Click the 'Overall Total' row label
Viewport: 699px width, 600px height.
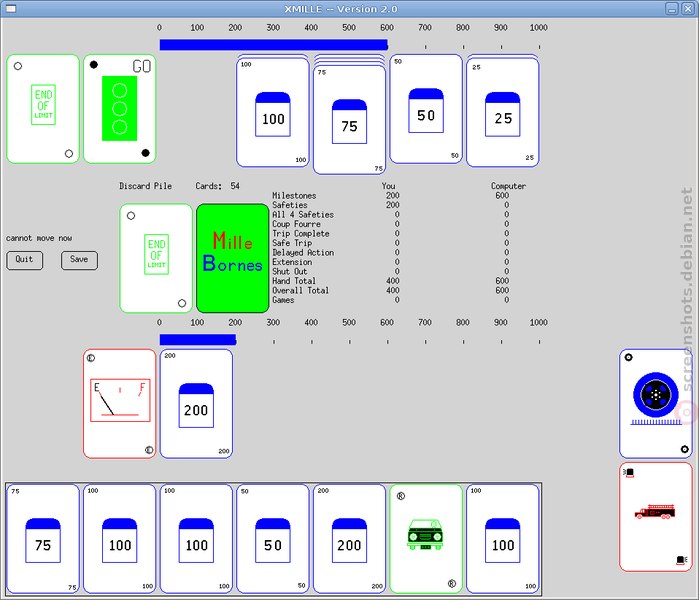coord(301,291)
